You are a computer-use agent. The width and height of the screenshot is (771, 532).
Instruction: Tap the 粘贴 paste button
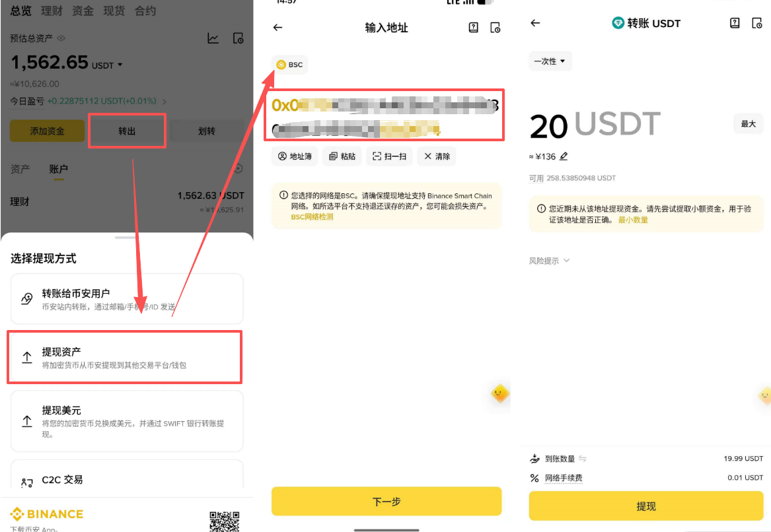(342, 156)
